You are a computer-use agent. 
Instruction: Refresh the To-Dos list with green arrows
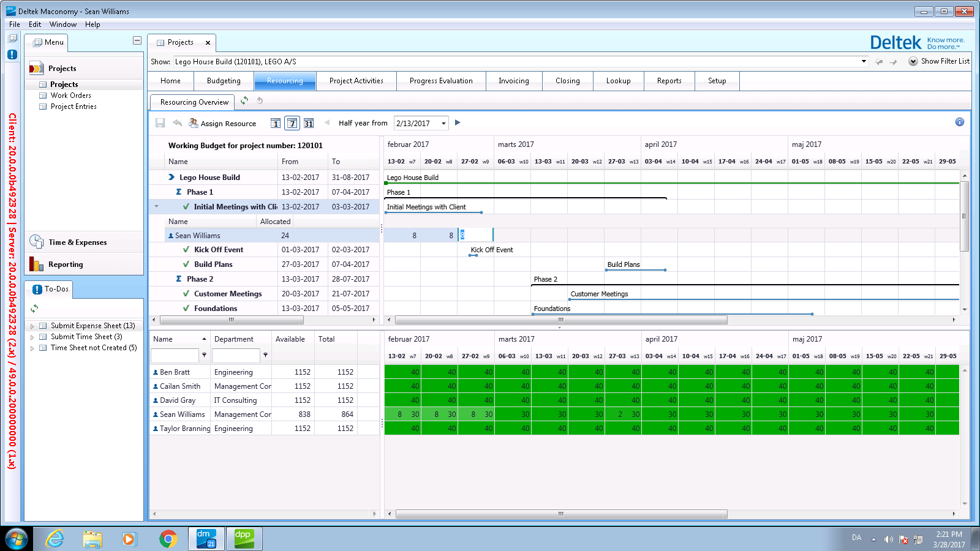point(34,308)
